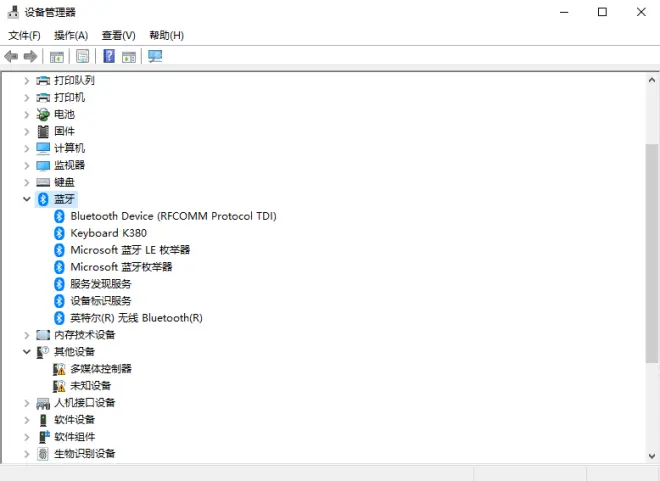Click the battery icon beside 电池
This screenshot has width=660, height=481.
click(x=43, y=114)
